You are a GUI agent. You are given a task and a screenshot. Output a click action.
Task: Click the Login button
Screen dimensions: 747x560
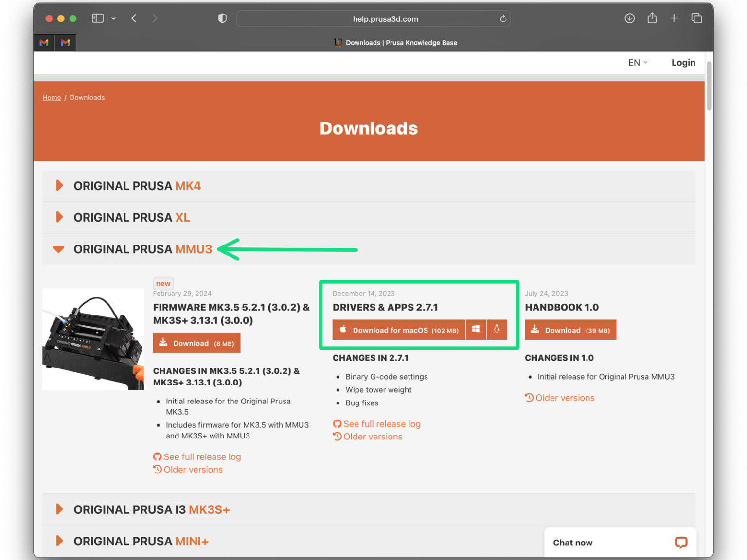click(x=683, y=62)
